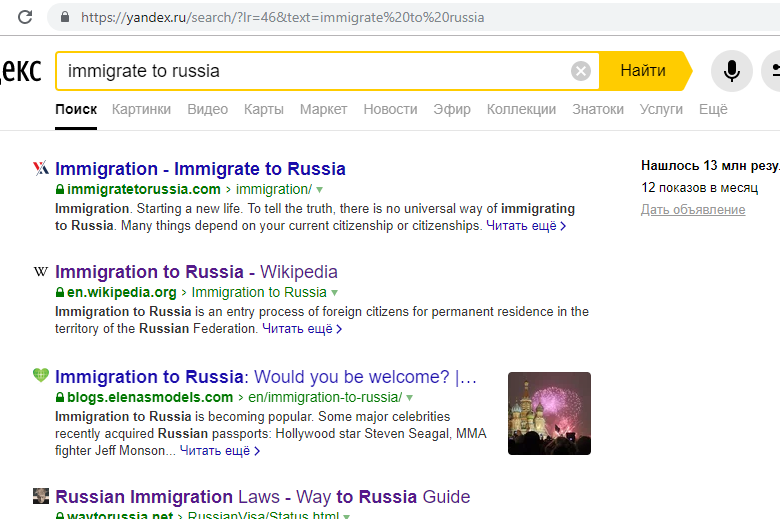Click the Найти search button
The width and height of the screenshot is (780, 519).
point(643,71)
